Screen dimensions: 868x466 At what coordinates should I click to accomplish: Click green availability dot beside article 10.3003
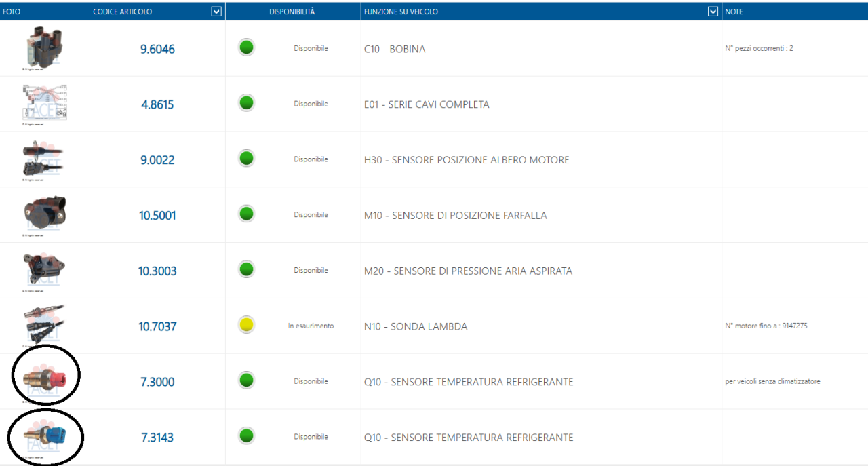(247, 270)
